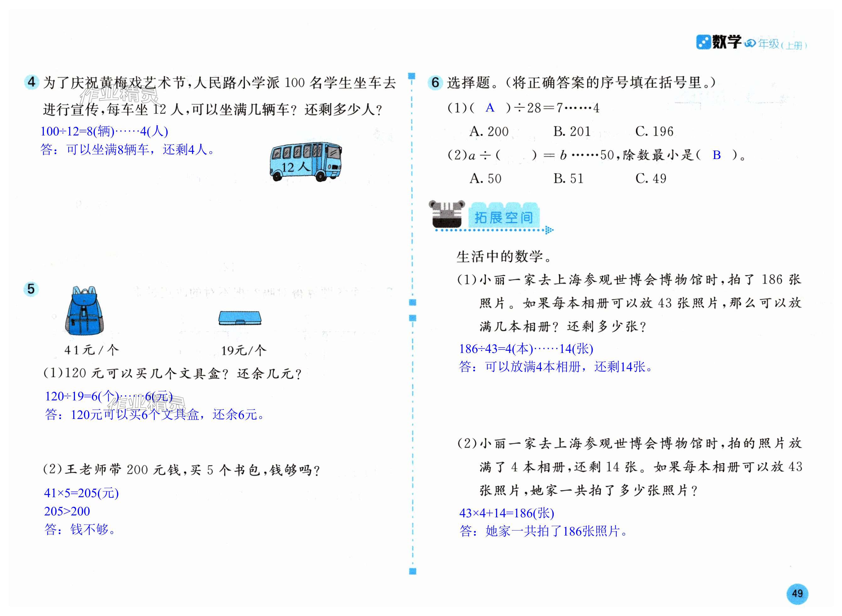Click the answer letter A in the parentheses
This screenshot has width=842, height=616.
[x=490, y=108]
